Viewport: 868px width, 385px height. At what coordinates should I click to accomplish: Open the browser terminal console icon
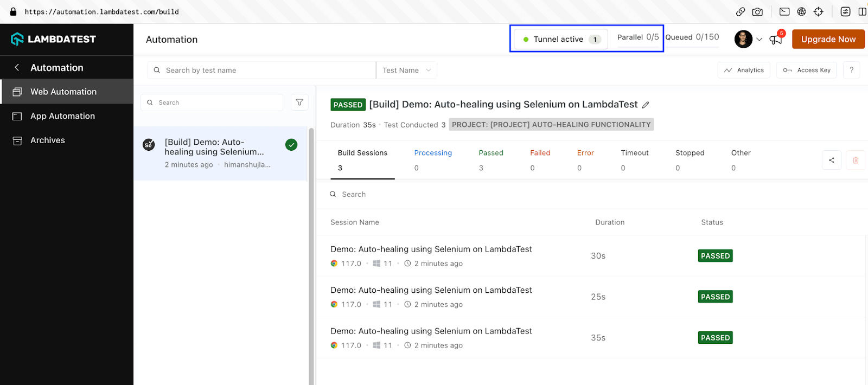click(784, 11)
